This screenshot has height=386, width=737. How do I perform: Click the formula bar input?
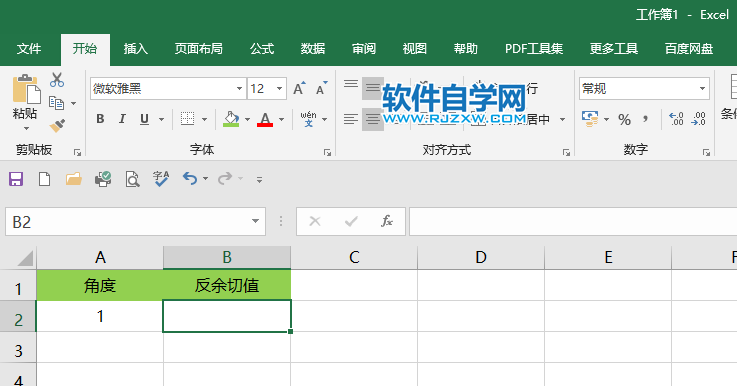click(x=573, y=221)
